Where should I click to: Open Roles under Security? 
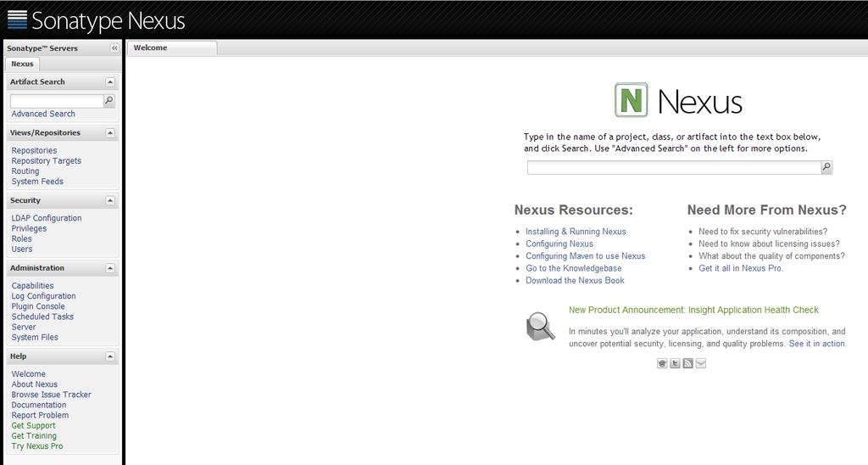21,238
